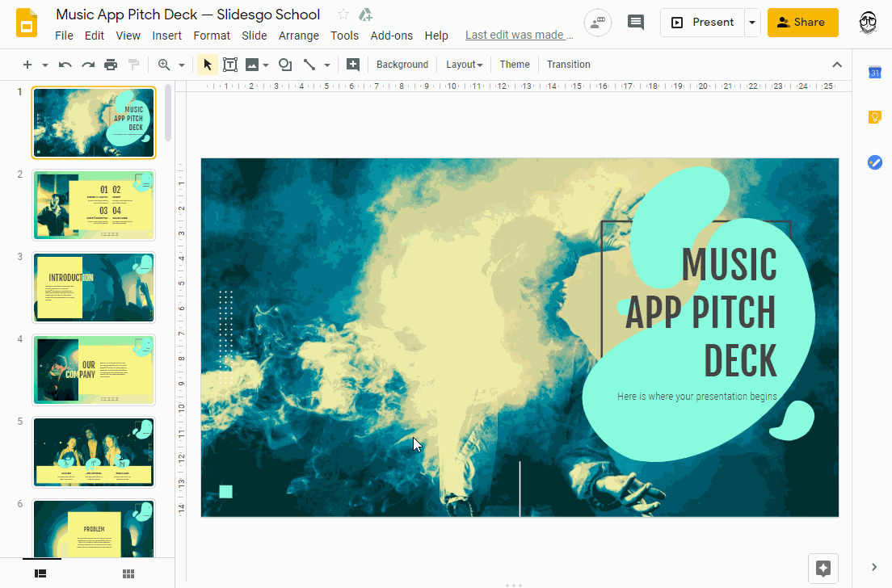
Task: Expand the zoom options dropdown
Action: coord(181,64)
